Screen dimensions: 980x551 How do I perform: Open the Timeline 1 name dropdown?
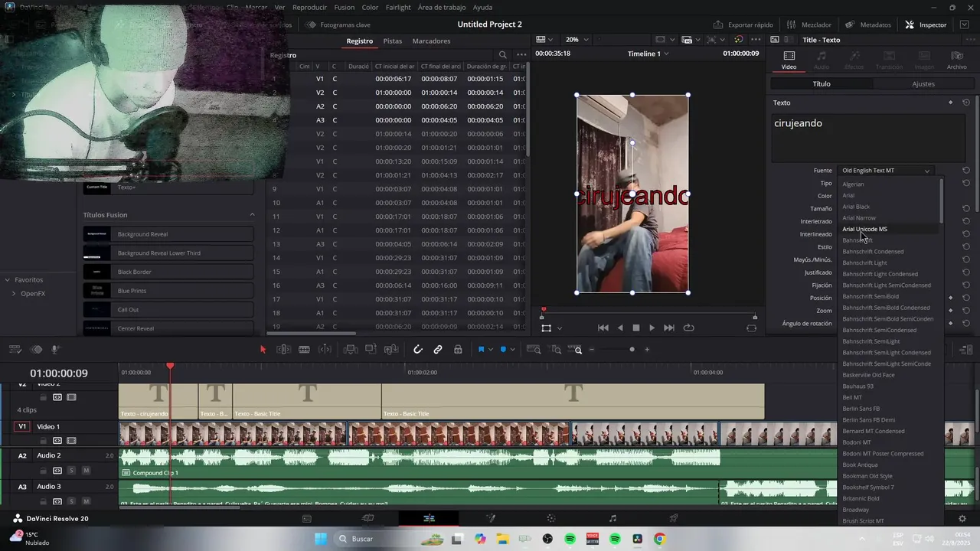coord(648,54)
